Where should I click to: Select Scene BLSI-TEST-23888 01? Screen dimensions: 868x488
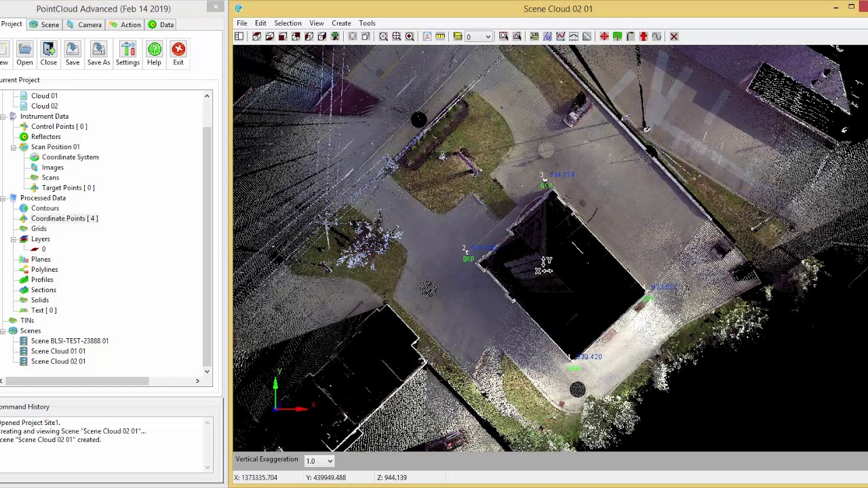69,341
